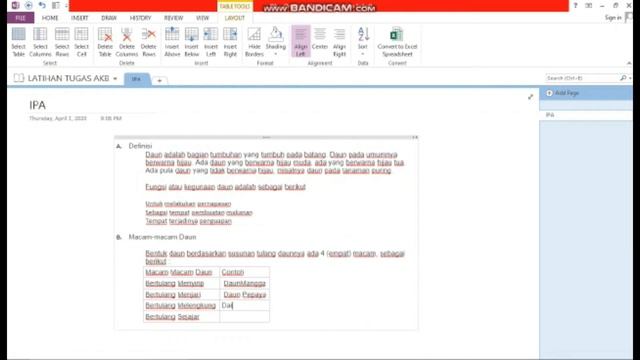Click Undo in quick access toolbar

42,5
